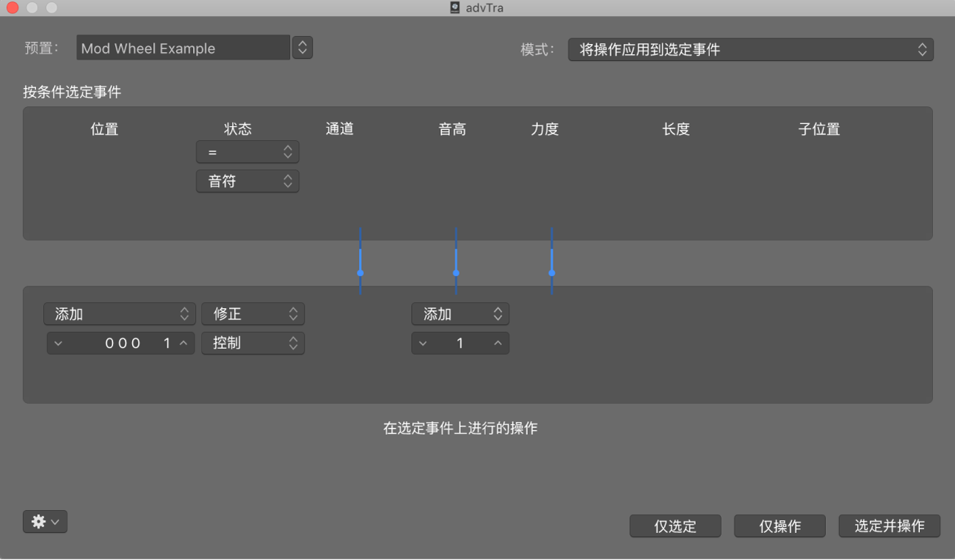Click the 仅操作 button
Viewport: 955px width, 560px height.
[x=779, y=526]
